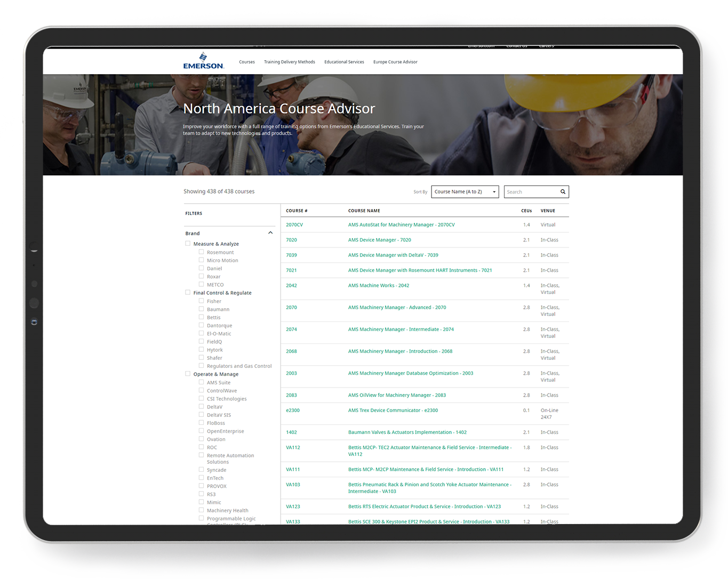Open Bettis RTS Electric Actuator course VA123
Screen dimensions: 728x579
(425, 506)
